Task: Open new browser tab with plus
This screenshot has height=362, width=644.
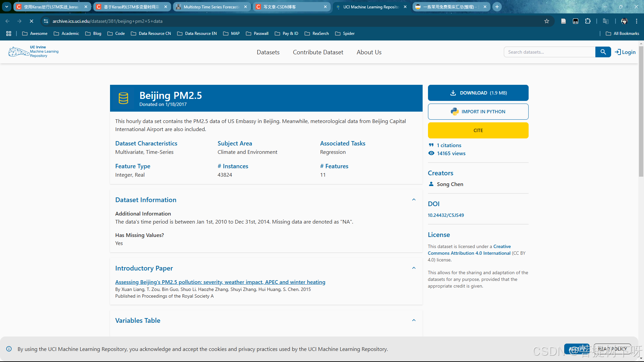Action: point(497,7)
